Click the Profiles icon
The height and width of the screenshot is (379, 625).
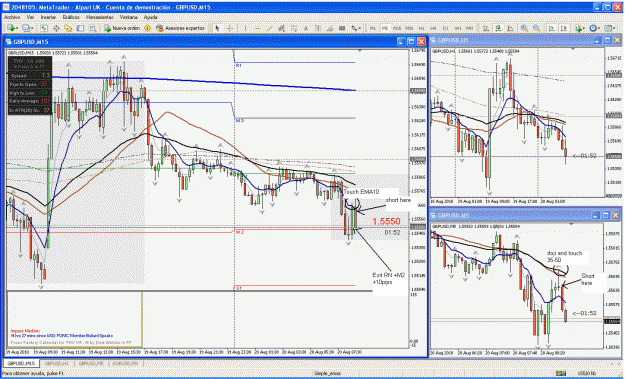click(x=26, y=28)
